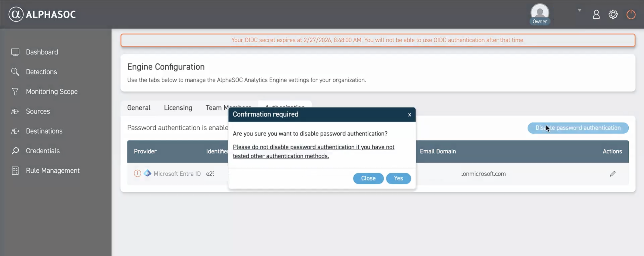
Task: Dismiss the dialog with the x
Action: coord(409,115)
